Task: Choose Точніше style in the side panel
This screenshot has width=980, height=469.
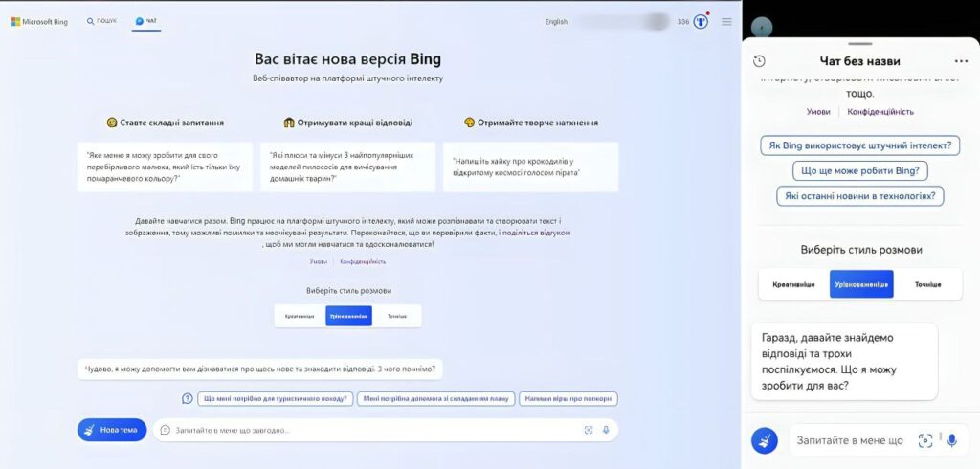Action: [x=928, y=284]
